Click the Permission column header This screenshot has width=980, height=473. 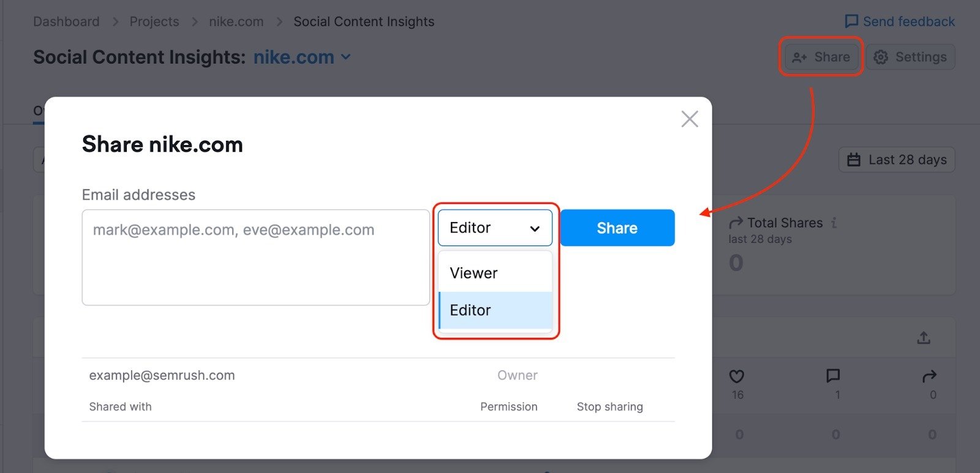[x=509, y=406]
